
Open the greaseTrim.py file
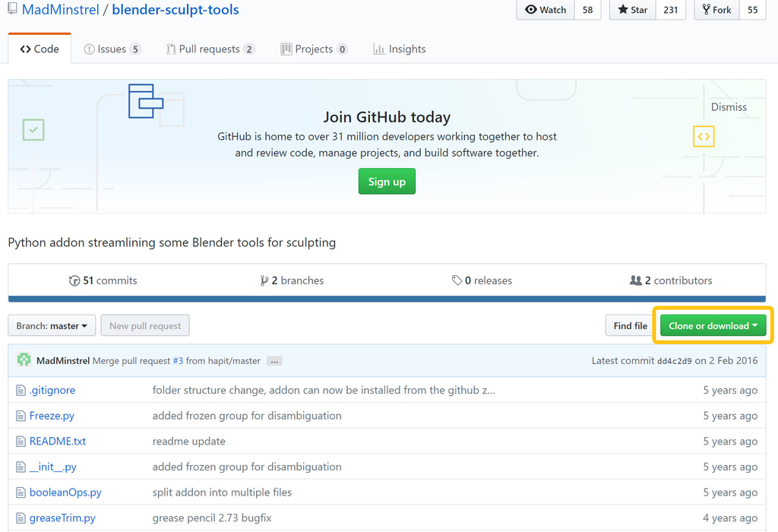62,518
